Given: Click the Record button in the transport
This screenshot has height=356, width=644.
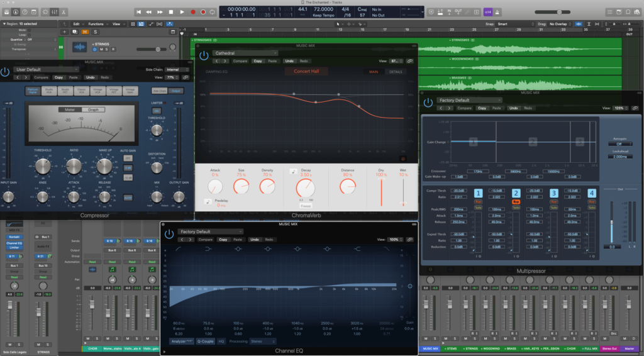Looking at the screenshot, I should 193,12.
